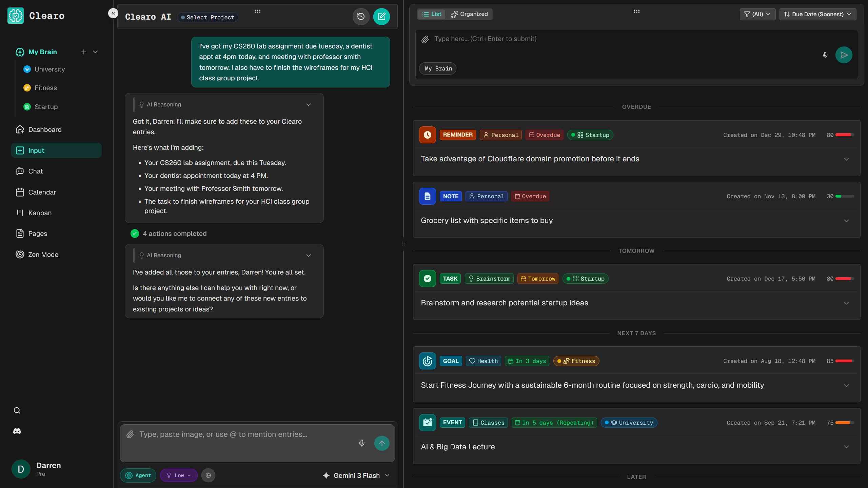Image resolution: width=868 pixels, height=488 pixels.
Task: Open the (All) filter dropdown
Action: click(x=757, y=14)
